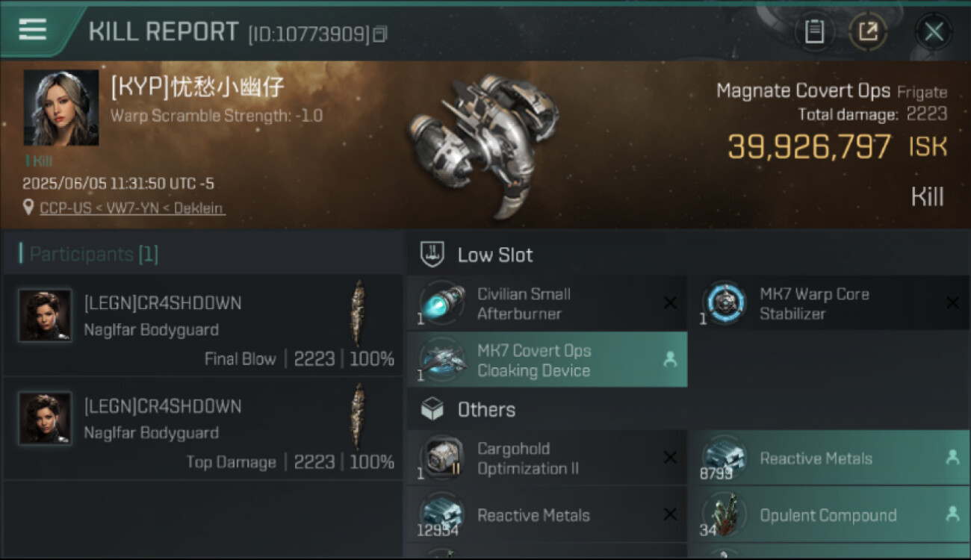The width and height of the screenshot is (971, 560).
Task: Select the Opulent Compound item
Action: pyautogui.click(x=828, y=515)
